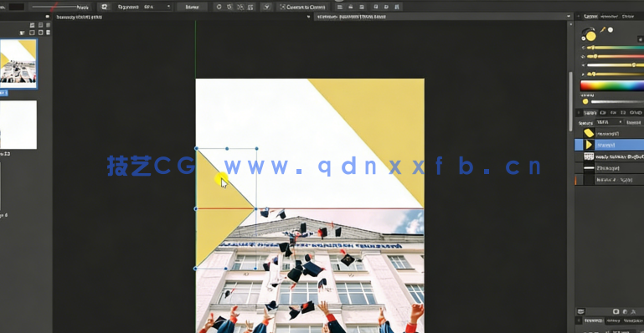
Task: Switch to the Layers panel tab
Action: [x=590, y=112]
